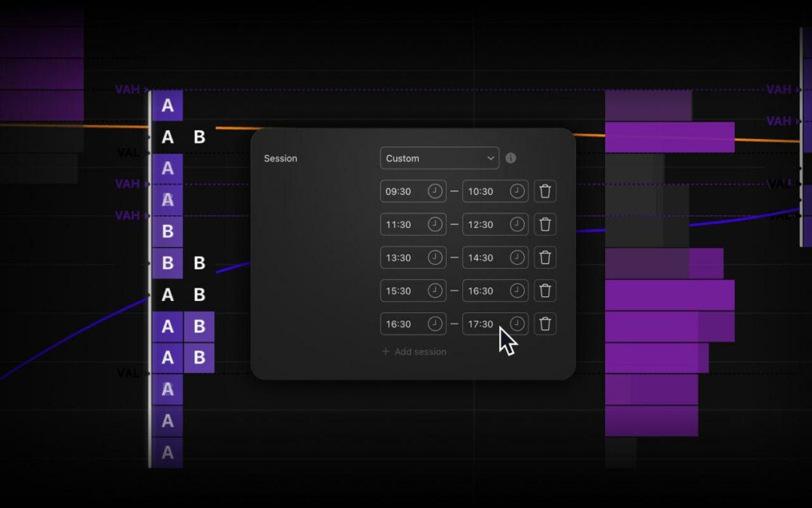Trash the 15:30 – 16:30 session
The width and height of the screenshot is (812, 508).
[x=545, y=291]
